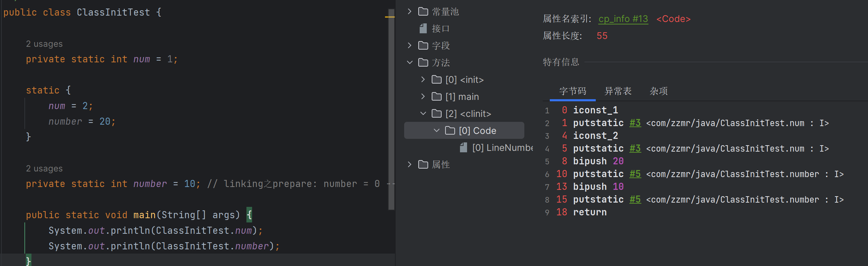This screenshot has width=868, height=266.
Task: Click the 接口 file icon
Action: click(x=423, y=28)
